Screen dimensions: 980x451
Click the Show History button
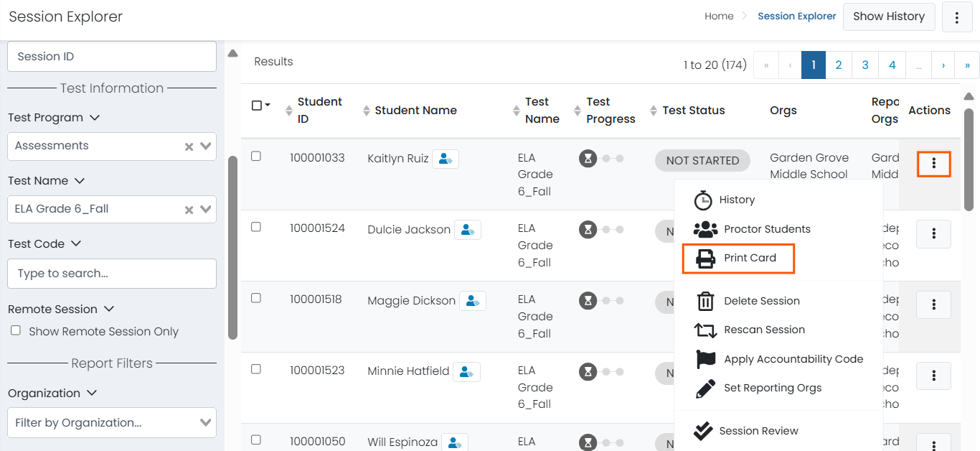click(x=889, y=17)
